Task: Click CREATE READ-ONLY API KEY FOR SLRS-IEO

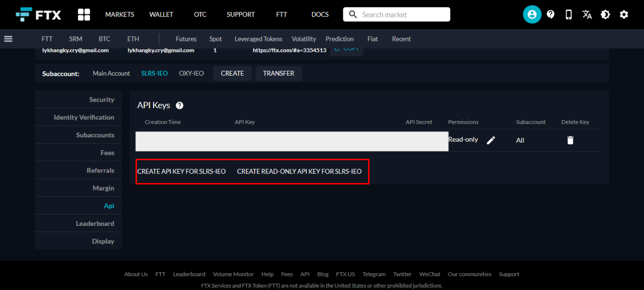Action: coord(299,171)
